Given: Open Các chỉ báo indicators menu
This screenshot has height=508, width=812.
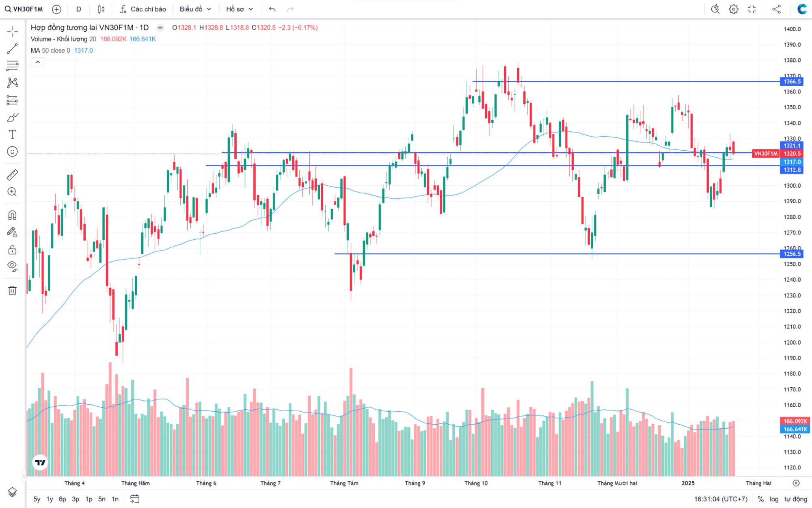Looking at the screenshot, I should pos(143,9).
